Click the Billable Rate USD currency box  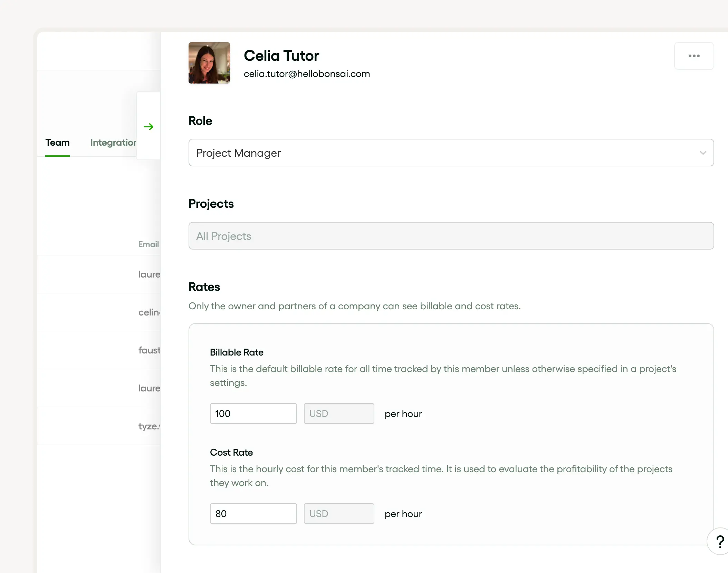(338, 414)
